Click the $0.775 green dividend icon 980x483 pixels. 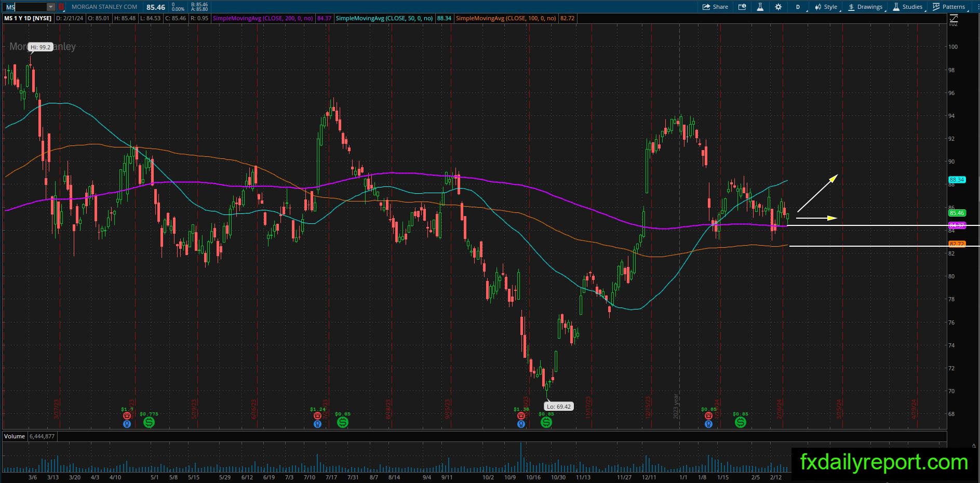(149, 422)
